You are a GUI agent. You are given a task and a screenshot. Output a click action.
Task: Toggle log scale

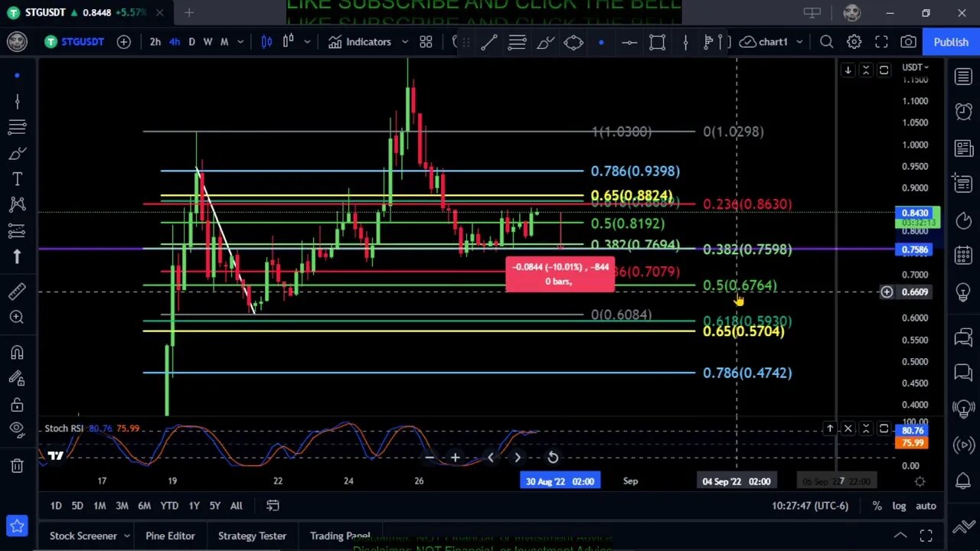click(x=900, y=506)
